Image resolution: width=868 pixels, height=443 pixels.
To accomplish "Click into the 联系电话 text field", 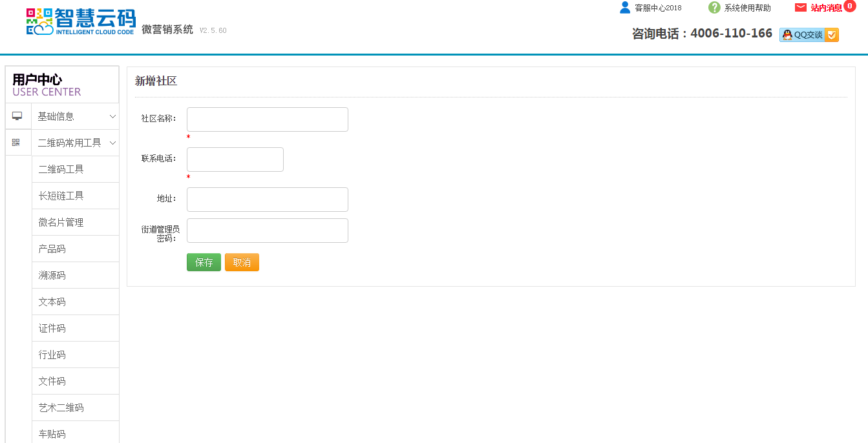I will 235,160.
